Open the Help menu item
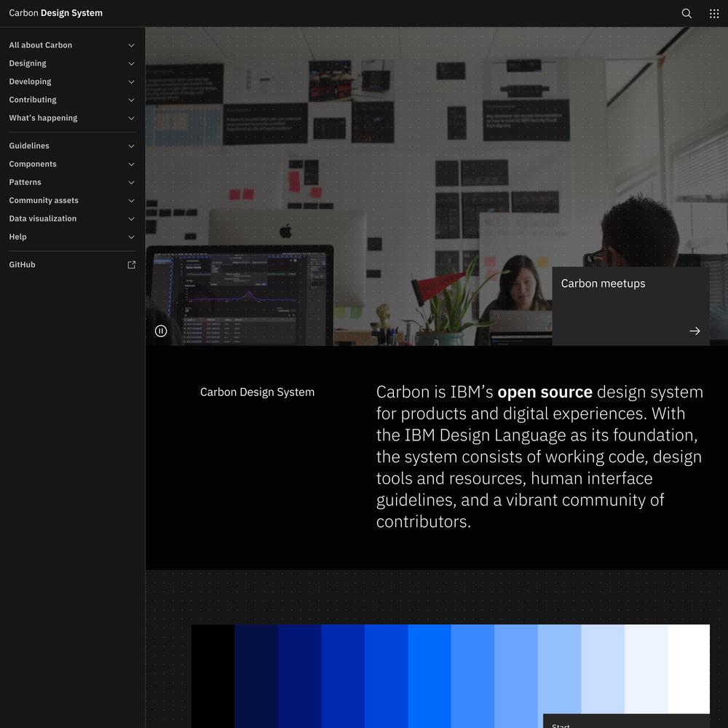728x728 pixels. coord(72,237)
